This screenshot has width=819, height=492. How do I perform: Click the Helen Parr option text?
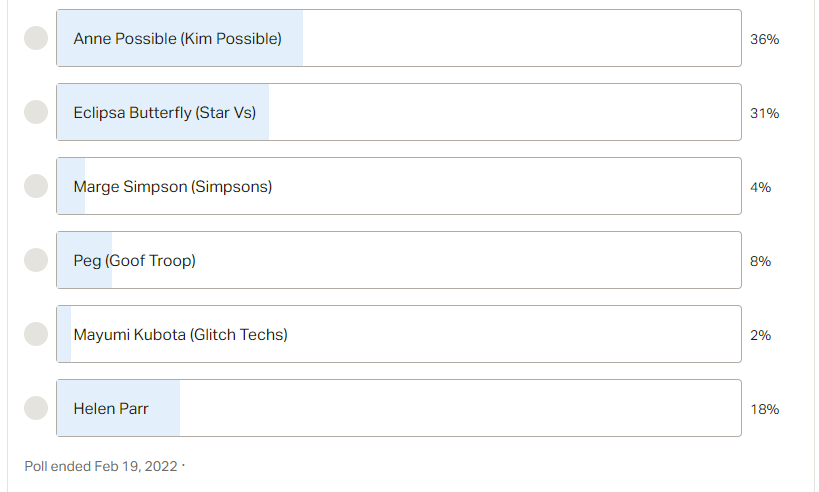coord(111,408)
